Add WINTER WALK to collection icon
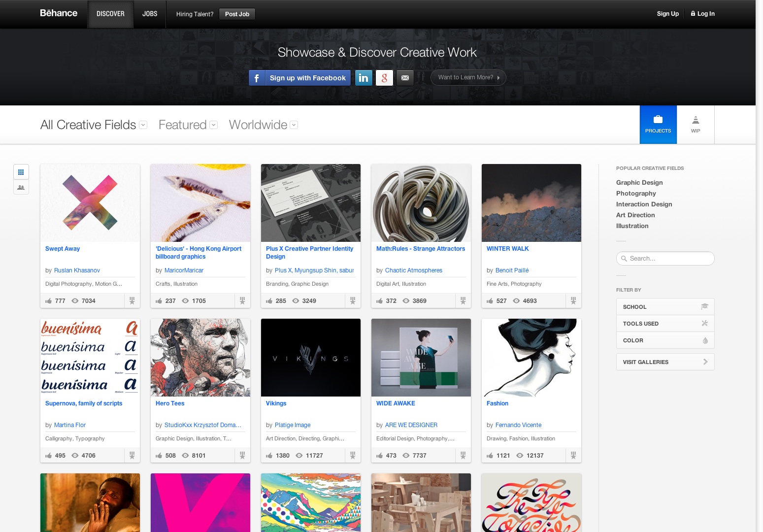Viewport: 763px width, 532px height. pyautogui.click(x=573, y=300)
